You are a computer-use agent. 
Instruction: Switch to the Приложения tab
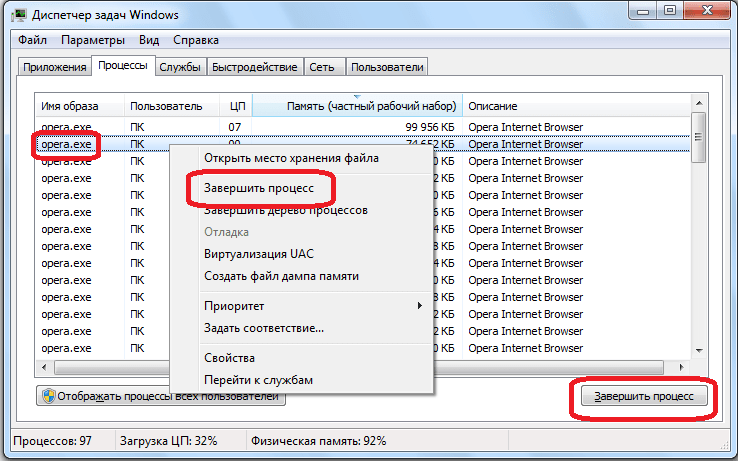click(x=55, y=67)
